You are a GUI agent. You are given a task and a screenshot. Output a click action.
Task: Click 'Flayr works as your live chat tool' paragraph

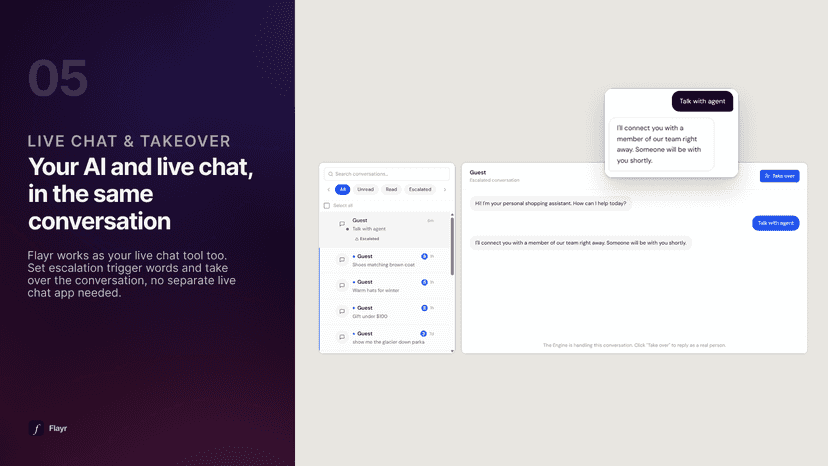(x=131, y=274)
